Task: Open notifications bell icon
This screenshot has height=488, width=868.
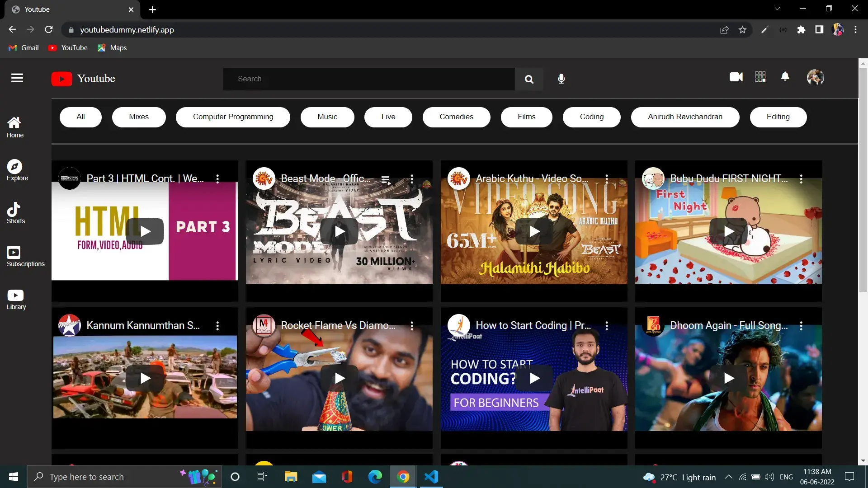Action: coord(785,77)
